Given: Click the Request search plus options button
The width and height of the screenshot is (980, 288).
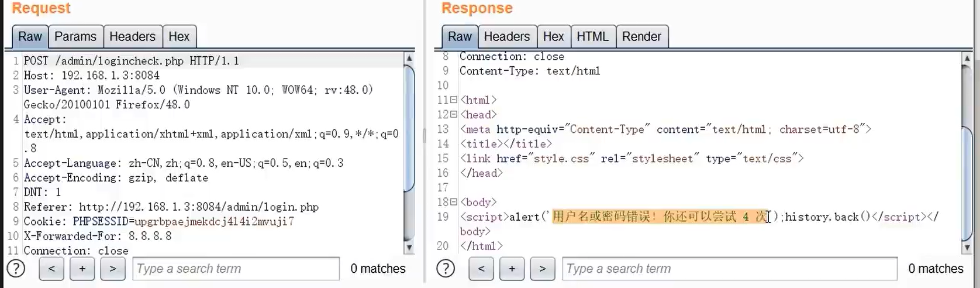Looking at the screenshot, I should pos(82,269).
